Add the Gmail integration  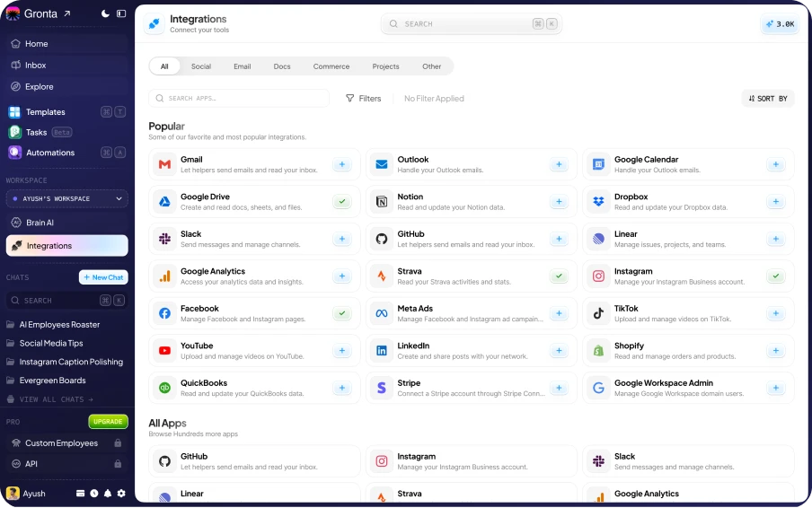[342, 164]
